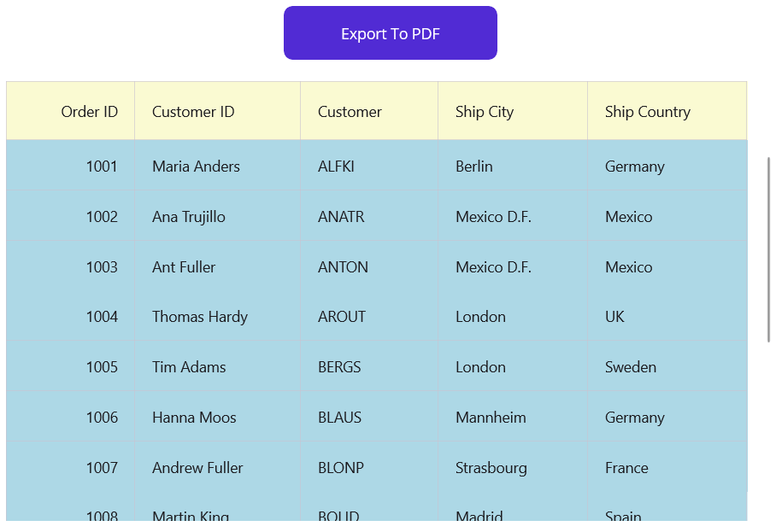Click the Customer column header
The image size is (776, 532).
[x=350, y=112]
